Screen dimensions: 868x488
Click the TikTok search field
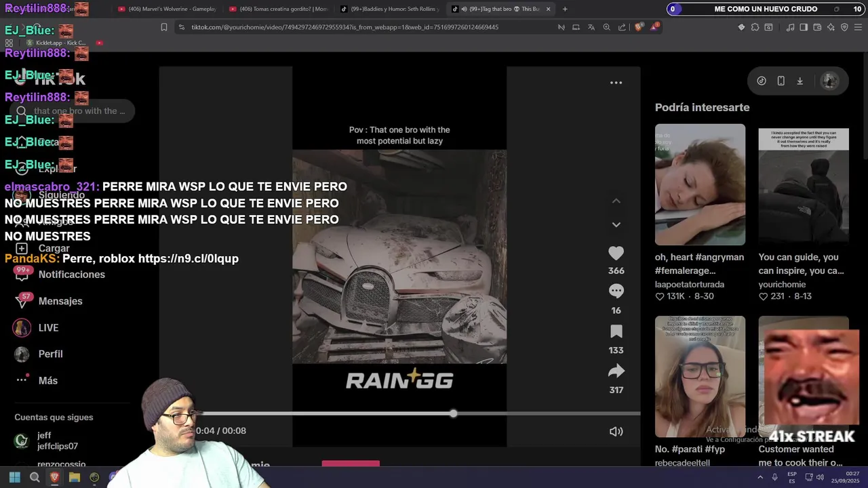pyautogui.click(x=73, y=111)
